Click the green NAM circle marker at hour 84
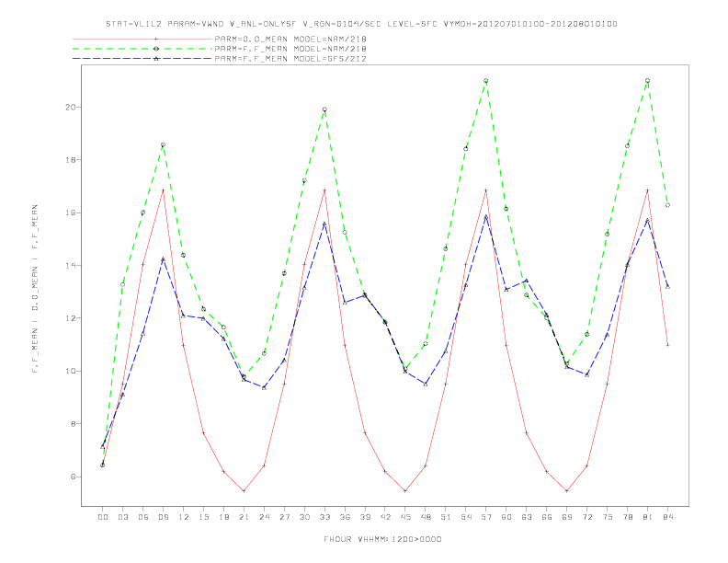 click(667, 205)
